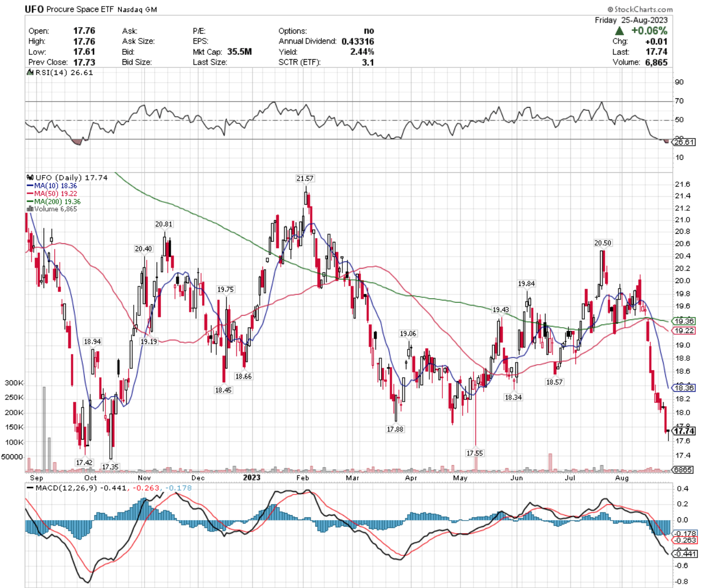Select the Open value 17.76
713x588 pixels.
pos(84,31)
